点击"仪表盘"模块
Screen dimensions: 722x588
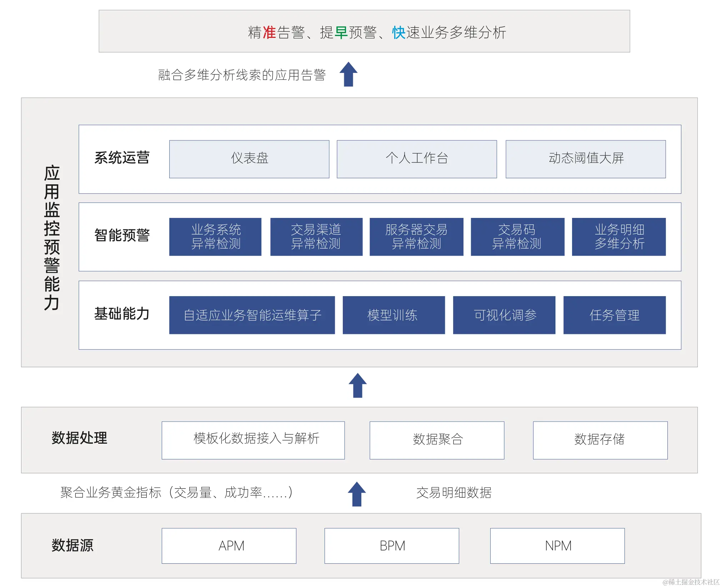[249, 159]
